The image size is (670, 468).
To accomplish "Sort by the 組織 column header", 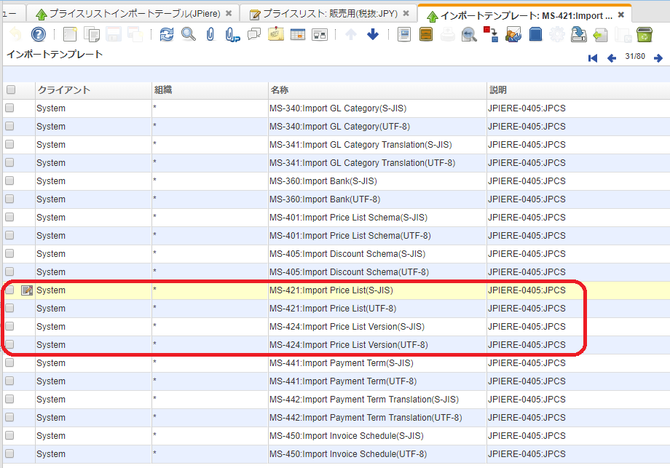I will tap(210, 90).
